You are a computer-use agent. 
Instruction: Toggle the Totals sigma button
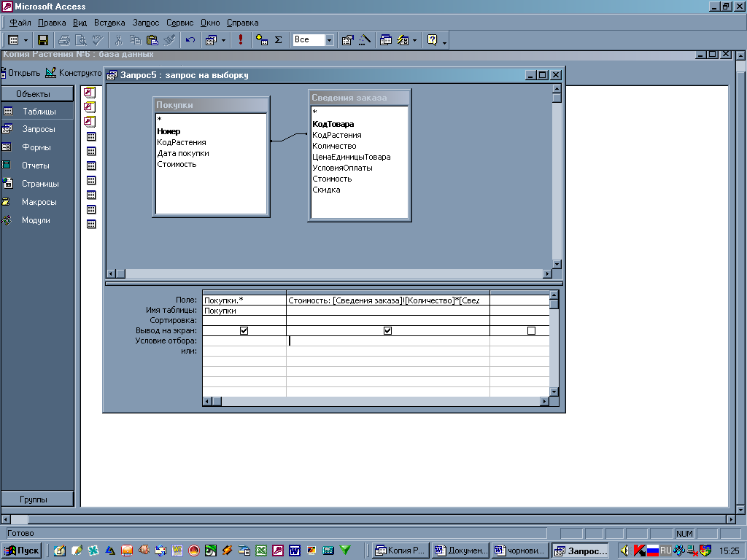(278, 40)
